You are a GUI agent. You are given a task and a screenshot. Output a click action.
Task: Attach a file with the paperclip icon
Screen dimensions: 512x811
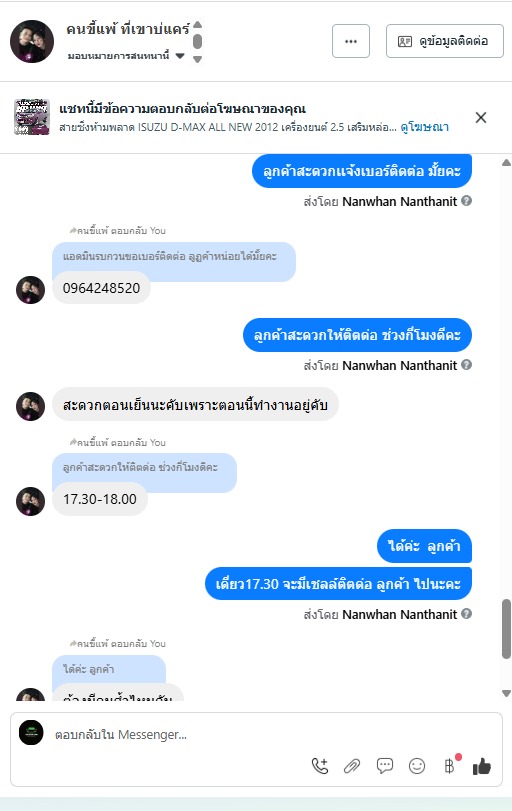(x=352, y=766)
